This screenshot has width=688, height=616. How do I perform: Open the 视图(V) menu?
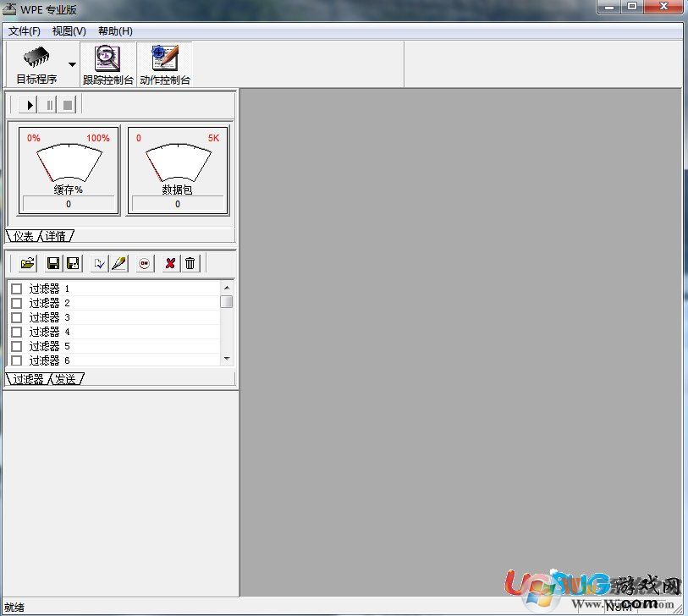69,31
